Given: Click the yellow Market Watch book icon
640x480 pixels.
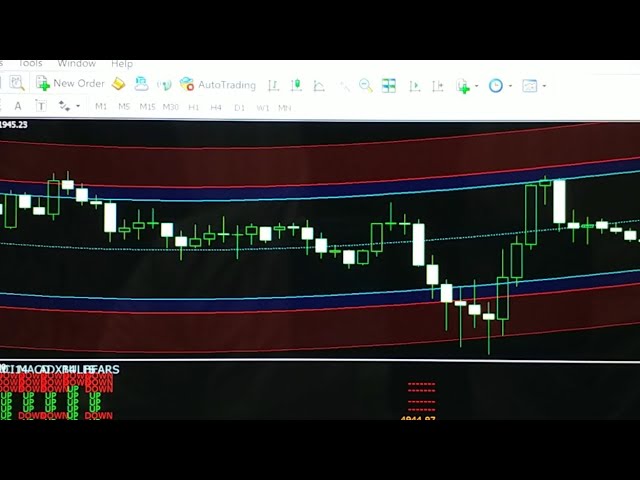Looking at the screenshot, I should click(x=118, y=85).
